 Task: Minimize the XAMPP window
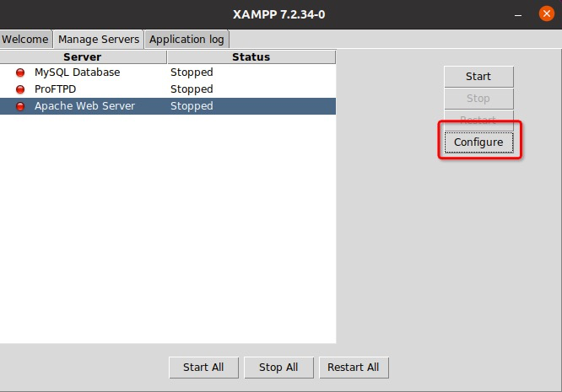518,15
